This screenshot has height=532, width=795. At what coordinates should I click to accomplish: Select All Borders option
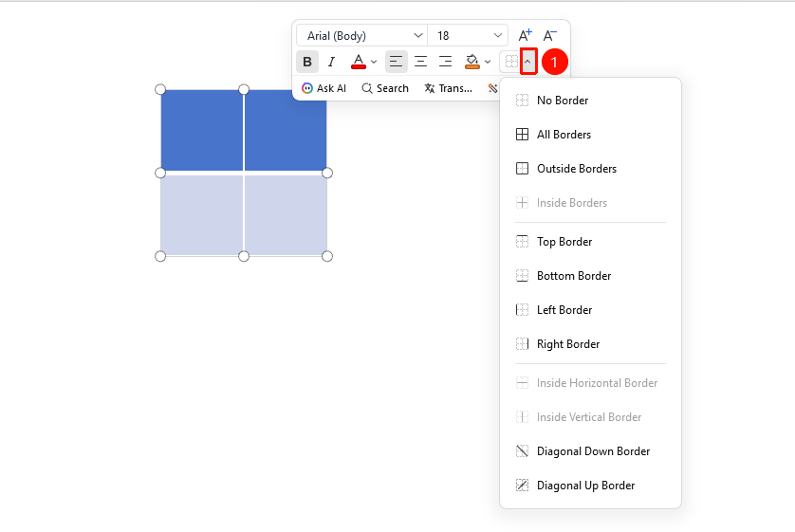click(x=590, y=135)
